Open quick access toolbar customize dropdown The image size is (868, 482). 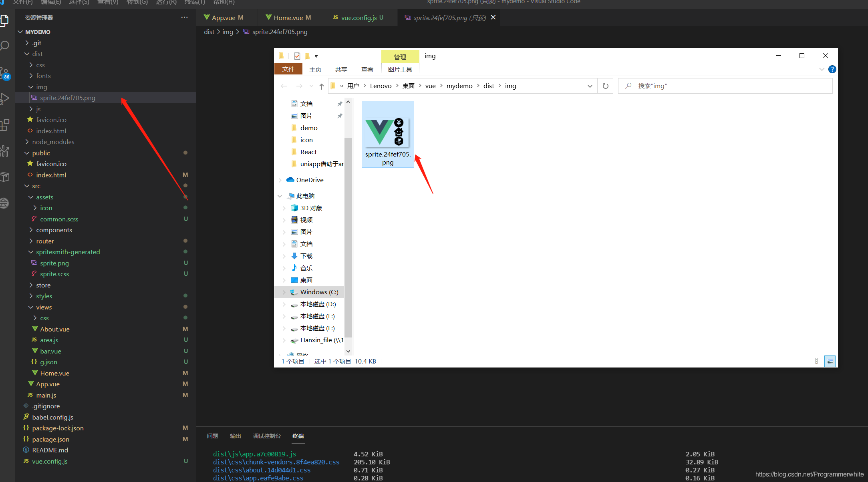316,56
